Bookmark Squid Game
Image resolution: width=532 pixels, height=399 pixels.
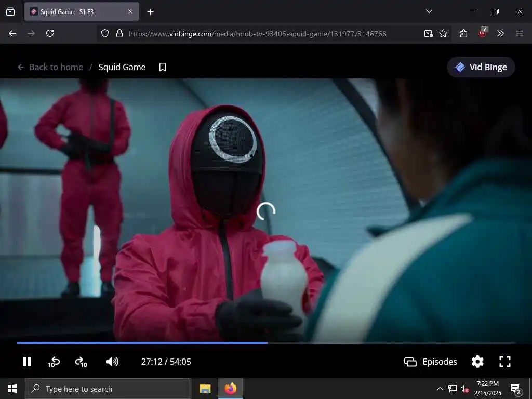(163, 67)
